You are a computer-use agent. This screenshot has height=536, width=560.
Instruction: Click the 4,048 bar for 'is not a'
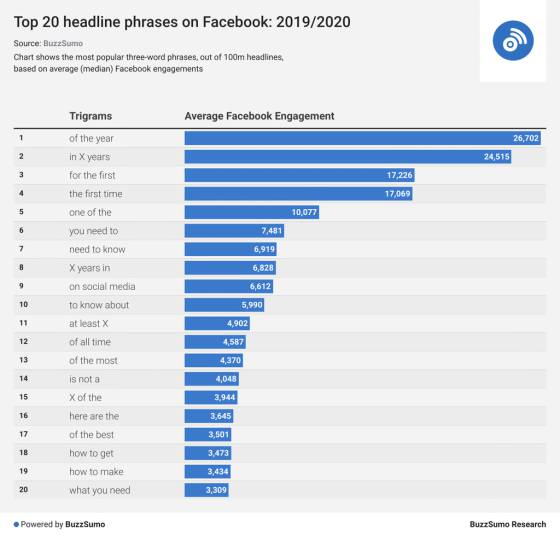point(212,379)
